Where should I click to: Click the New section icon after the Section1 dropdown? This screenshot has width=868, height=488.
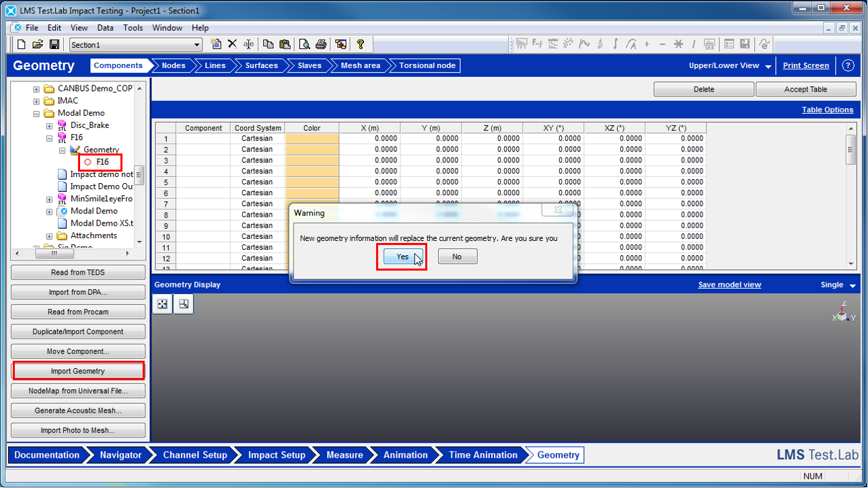pyautogui.click(x=216, y=44)
